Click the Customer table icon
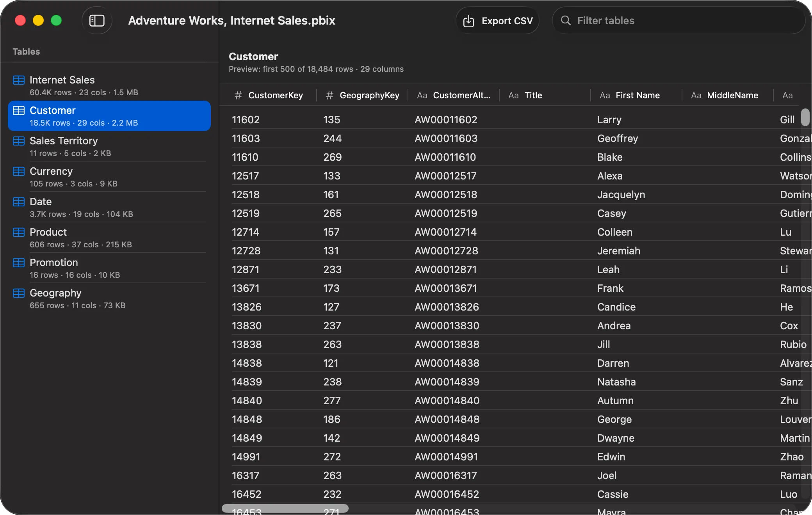Screen dimensions: 812x515 (x=19, y=110)
